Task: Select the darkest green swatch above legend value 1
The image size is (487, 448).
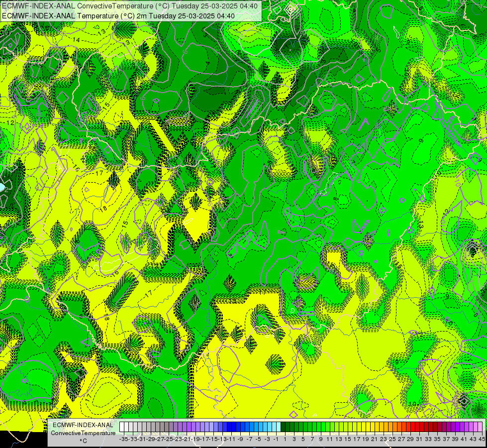Action: coord(283,427)
